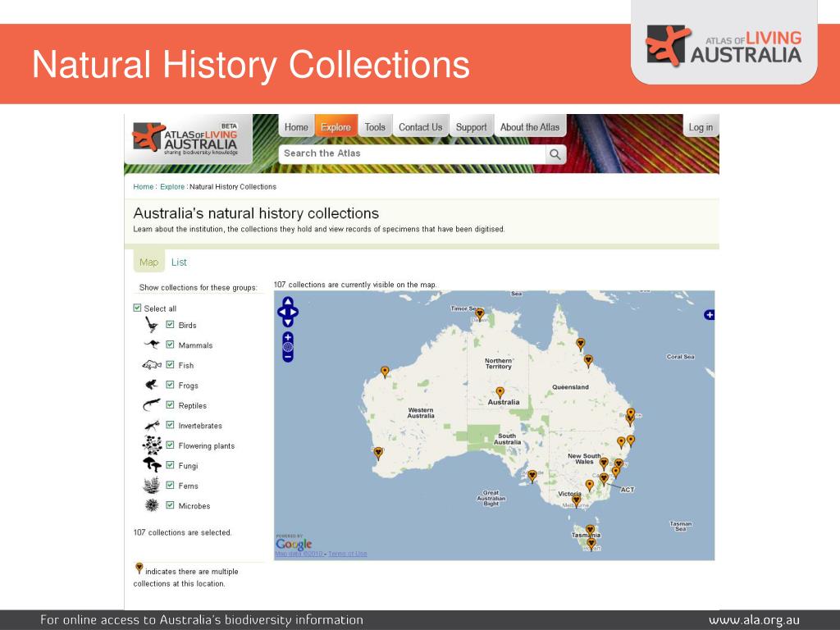Click the map pan control arrows
This screenshot has width=840, height=630.
(x=288, y=312)
